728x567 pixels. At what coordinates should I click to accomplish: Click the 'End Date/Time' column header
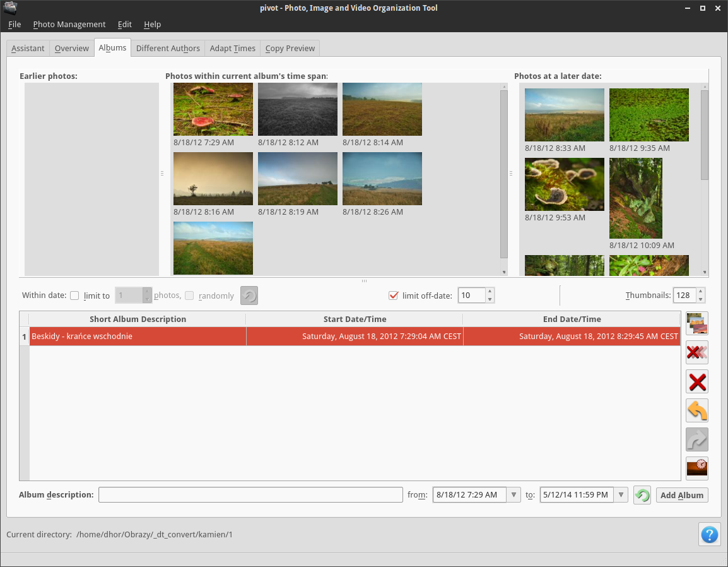tap(572, 319)
